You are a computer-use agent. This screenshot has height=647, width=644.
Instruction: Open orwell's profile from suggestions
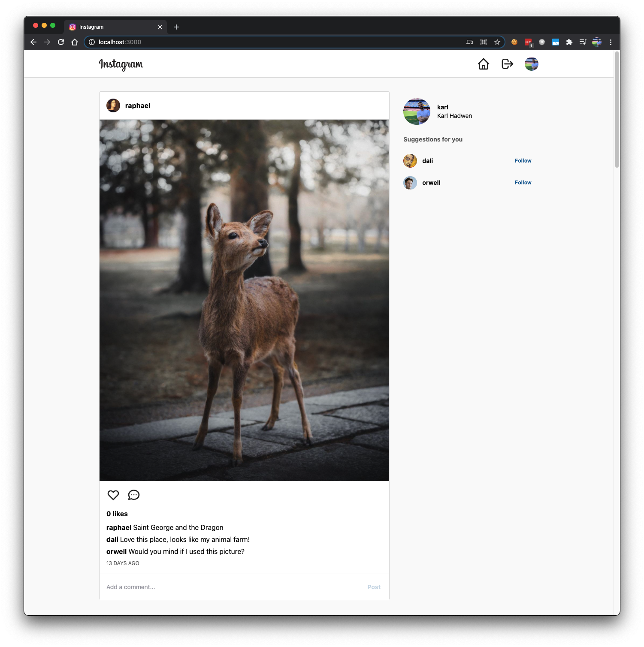click(431, 183)
